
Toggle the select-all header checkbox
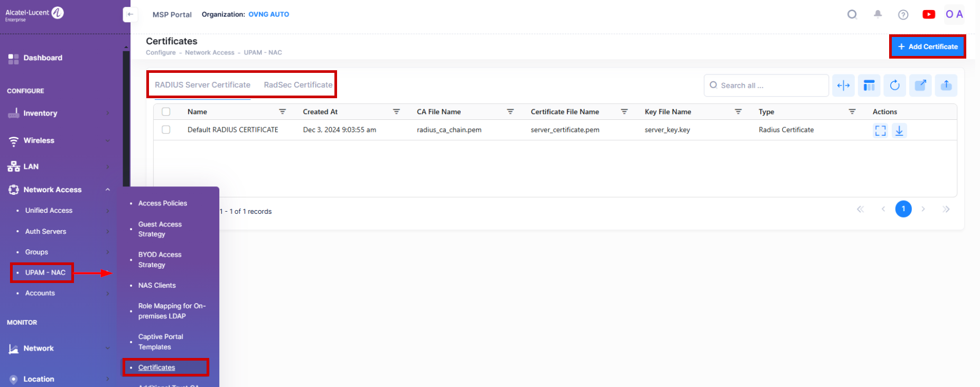tap(166, 112)
